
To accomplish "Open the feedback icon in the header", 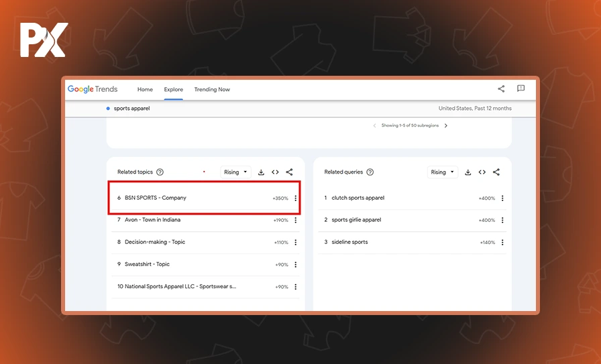I will [521, 89].
